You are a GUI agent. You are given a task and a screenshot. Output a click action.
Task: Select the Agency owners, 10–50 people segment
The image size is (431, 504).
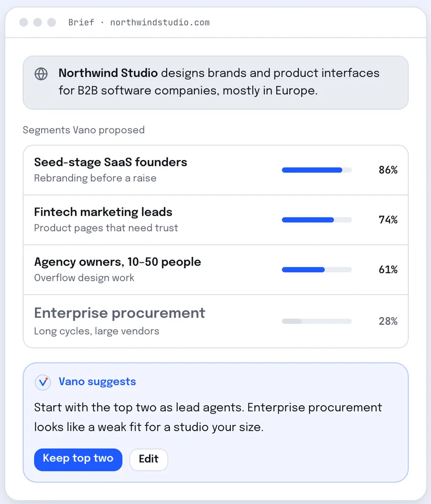pyautogui.click(x=215, y=270)
